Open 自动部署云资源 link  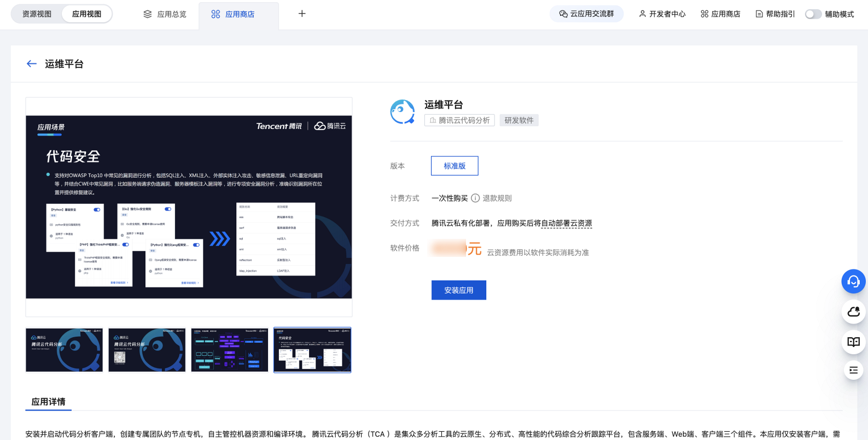[x=567, y=223]
